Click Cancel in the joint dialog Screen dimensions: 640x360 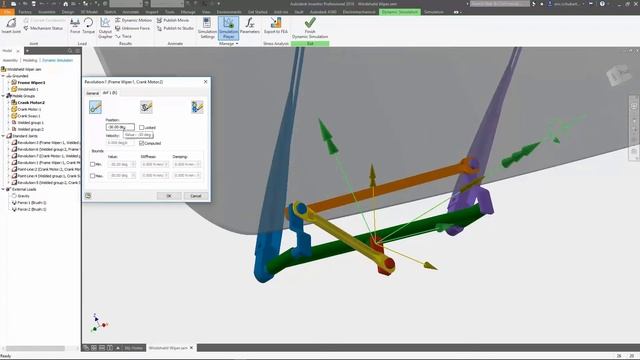tap(196, 196)
